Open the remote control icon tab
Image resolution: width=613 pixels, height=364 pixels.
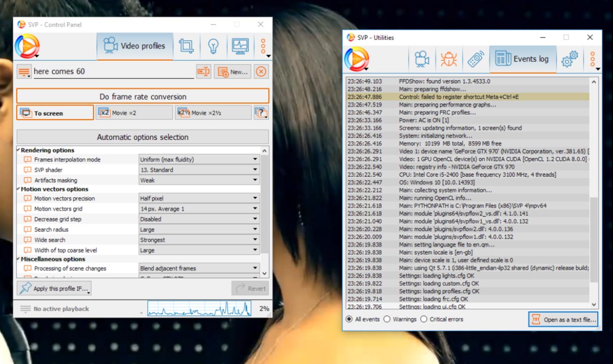pyautogui.click(x=475, y=59)
